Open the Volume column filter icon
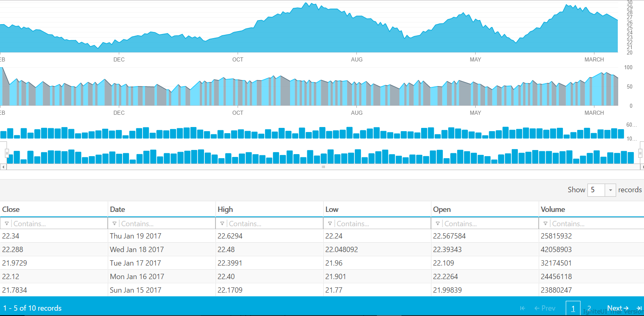 pos(545,223)
